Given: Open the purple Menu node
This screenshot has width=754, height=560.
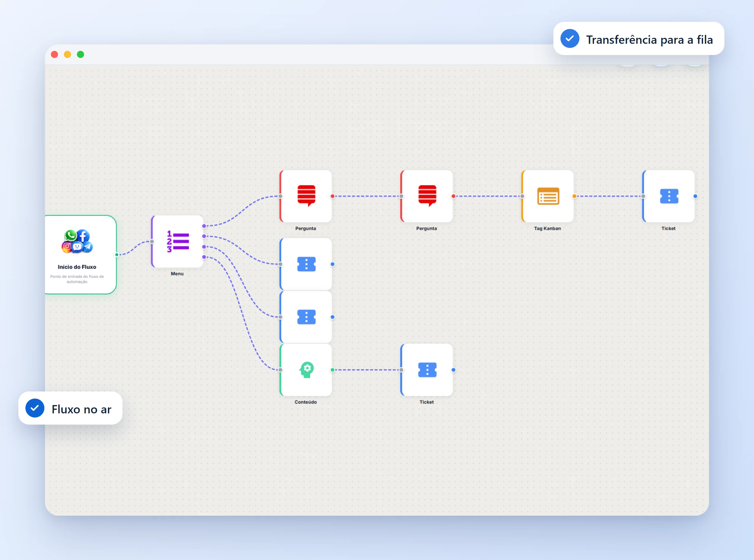Looking at the screenshot, I should pos(177,241).
